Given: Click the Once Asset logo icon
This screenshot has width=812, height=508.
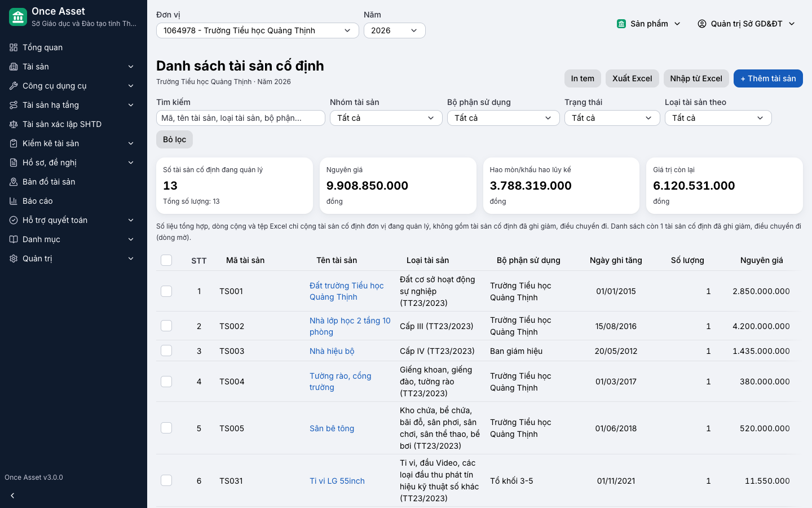Looking at the screenshot, I should pos(18,17).
